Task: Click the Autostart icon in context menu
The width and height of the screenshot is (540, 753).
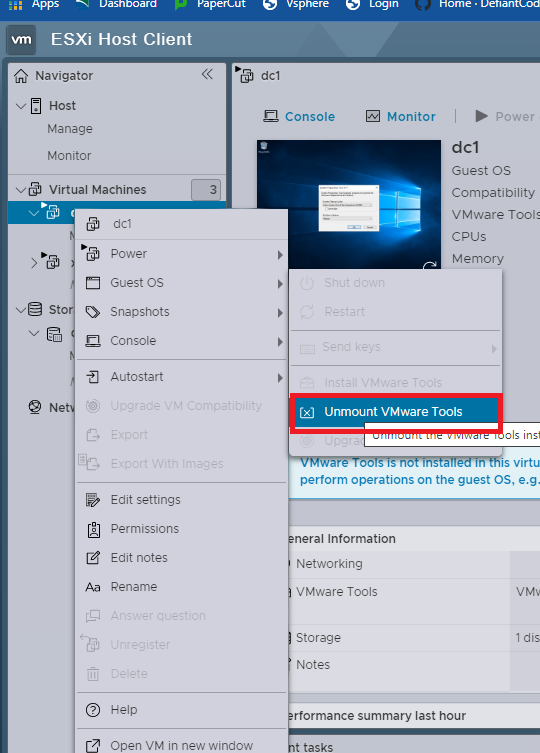Action: click(93, 377)
